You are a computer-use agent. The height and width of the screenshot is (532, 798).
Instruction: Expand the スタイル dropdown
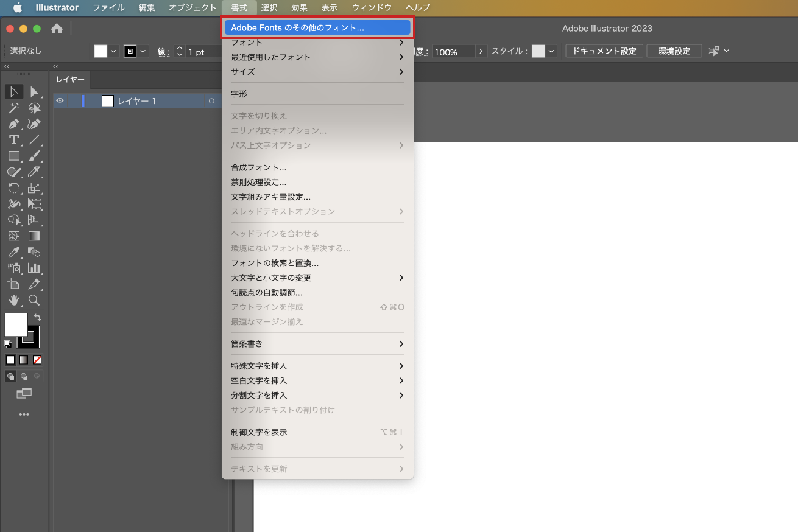[x=551, y=52]
